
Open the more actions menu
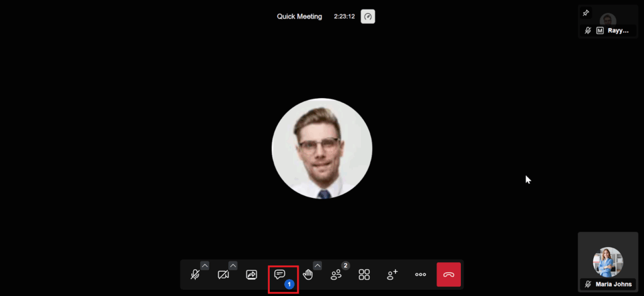pyautogui.click(x=421, y=275)
